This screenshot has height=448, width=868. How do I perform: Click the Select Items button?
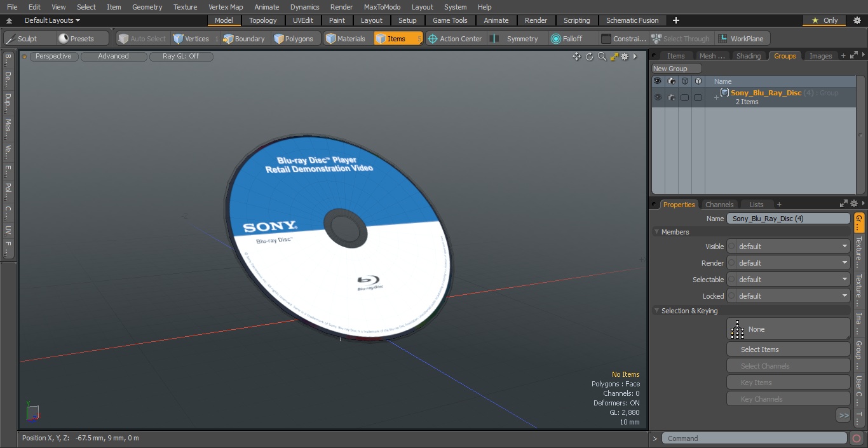pyautogui.click(x=789, y=350)
